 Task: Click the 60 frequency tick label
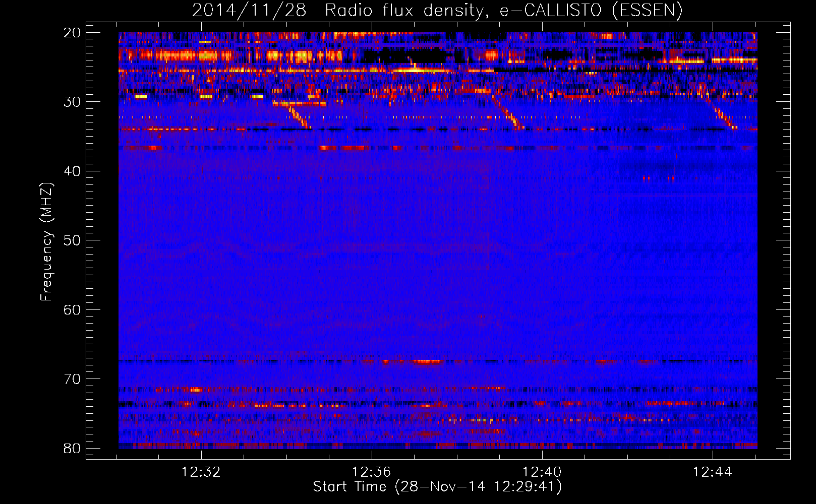click(72, 309)
